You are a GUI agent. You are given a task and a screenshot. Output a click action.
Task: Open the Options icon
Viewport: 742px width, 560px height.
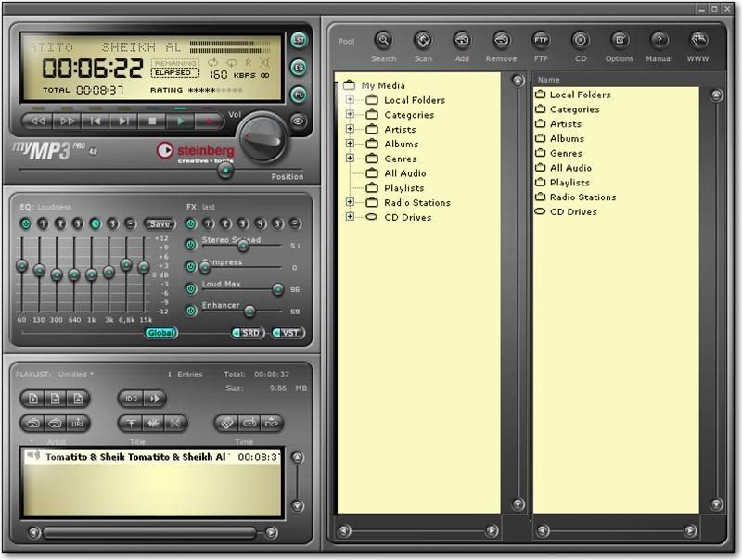tap(620, 41)
